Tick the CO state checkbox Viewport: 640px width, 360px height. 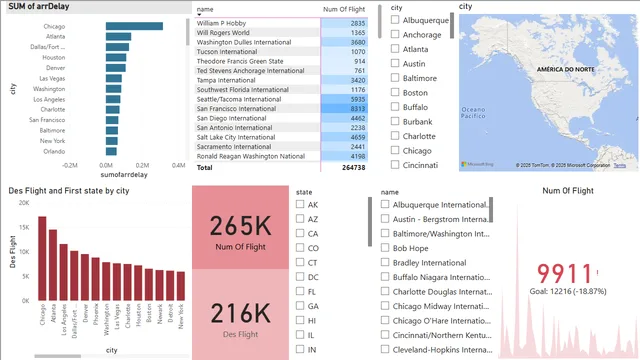[300, 248]
